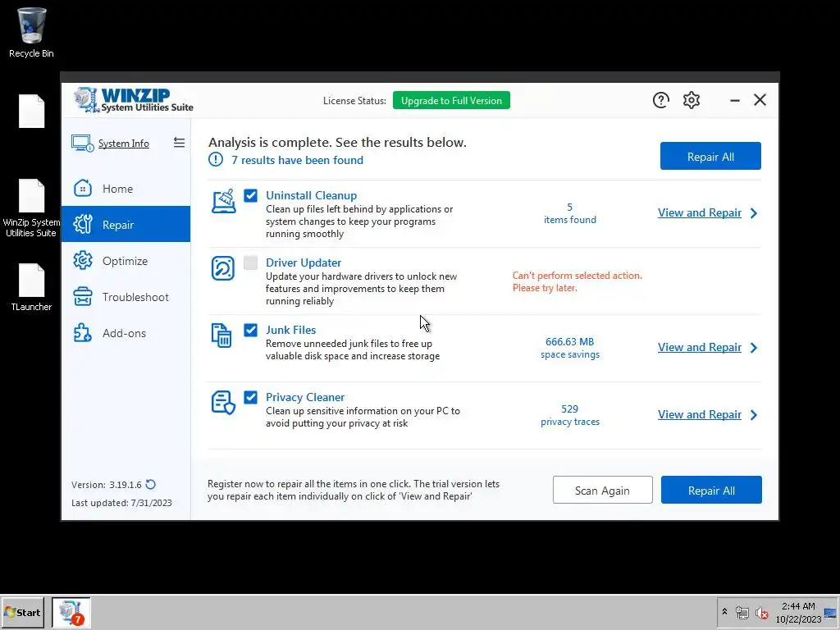Screen dimensions: 840x630
Task: Uncheck the Privacy Cleaner checkbox
Action: 250,397
